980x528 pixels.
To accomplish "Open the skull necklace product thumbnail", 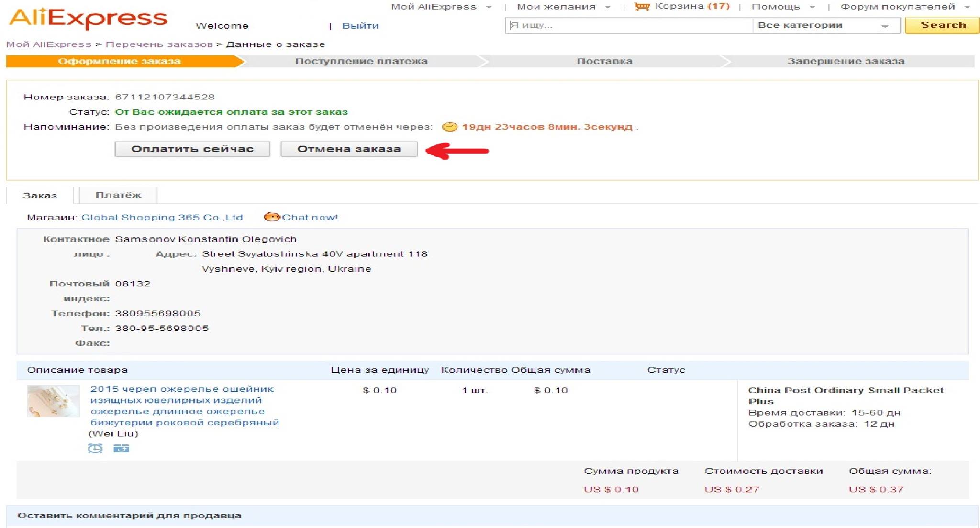I will click(x=53, y=401).
